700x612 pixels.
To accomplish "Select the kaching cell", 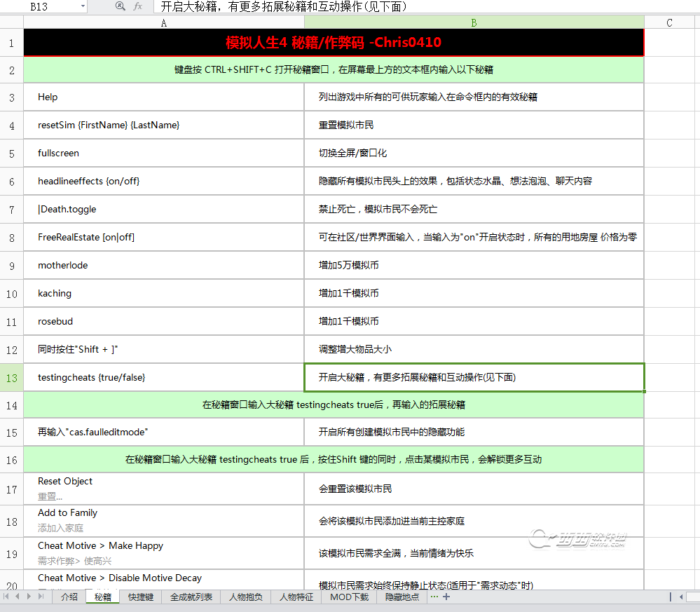I will coord(164,293).
